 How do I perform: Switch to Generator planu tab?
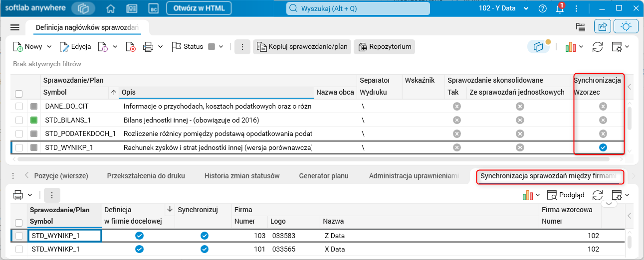pyautogui.click(x=324, y=176)
